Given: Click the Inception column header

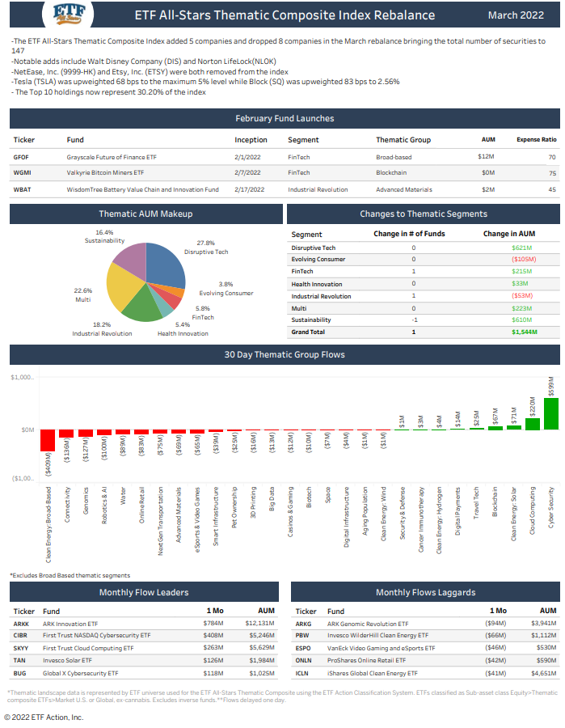Looking at the screenshot, I should point(251,140).
